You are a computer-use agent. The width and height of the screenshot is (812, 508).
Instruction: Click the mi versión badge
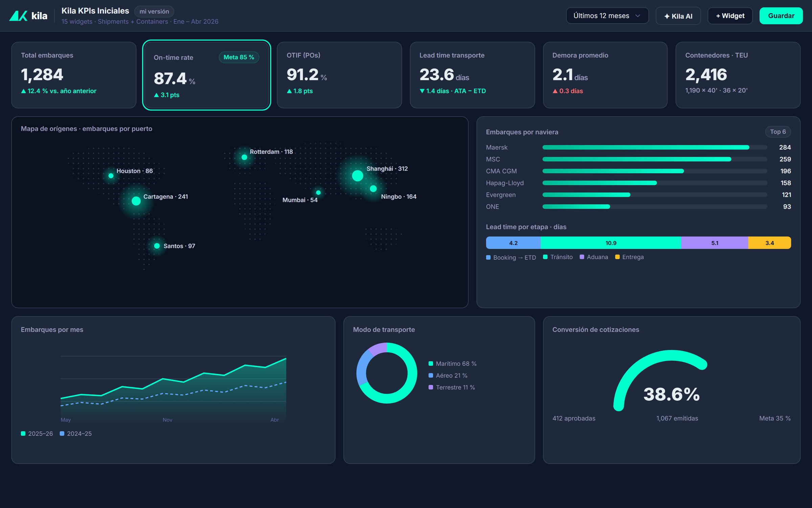154,12
